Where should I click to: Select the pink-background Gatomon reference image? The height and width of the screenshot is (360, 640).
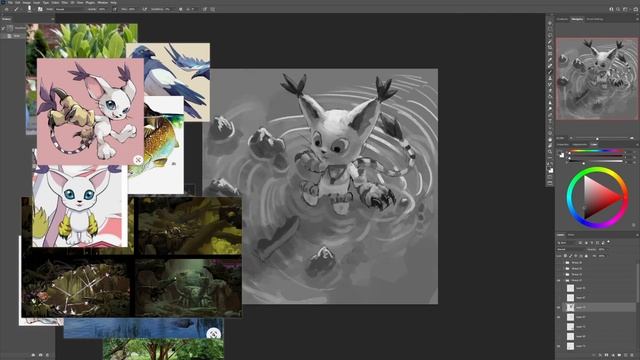(90, 111)
